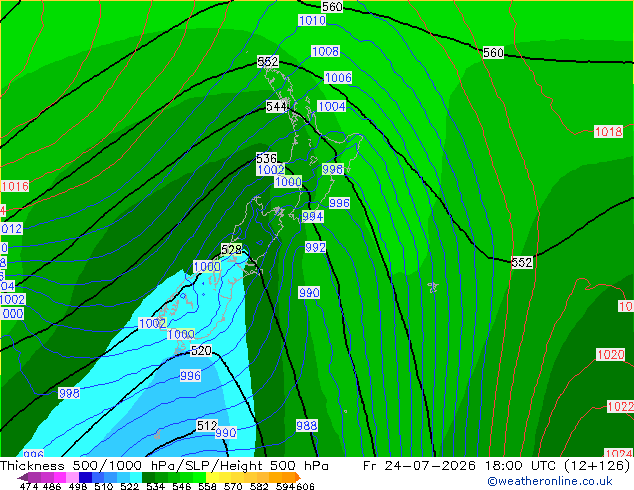Click the blue 994 isobar label

coord(313,217)
